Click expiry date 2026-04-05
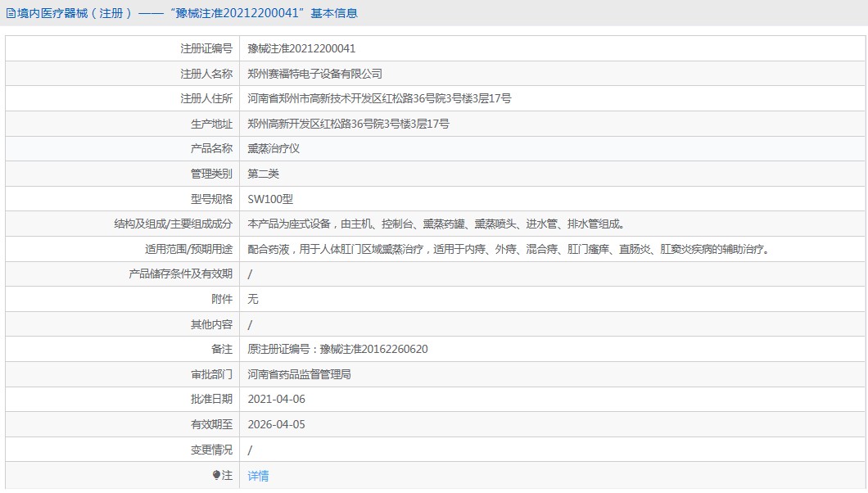This screenshot has height=493, width=868. 276,424
